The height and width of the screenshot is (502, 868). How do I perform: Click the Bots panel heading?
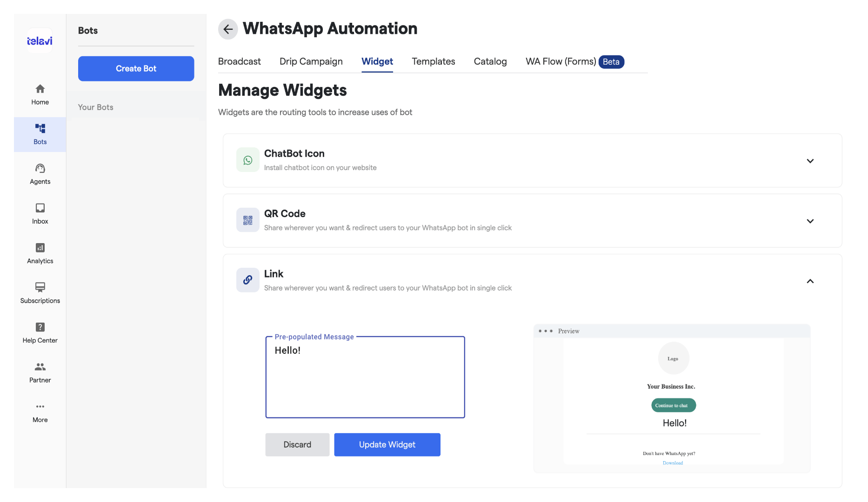click(x=88, y=31)
